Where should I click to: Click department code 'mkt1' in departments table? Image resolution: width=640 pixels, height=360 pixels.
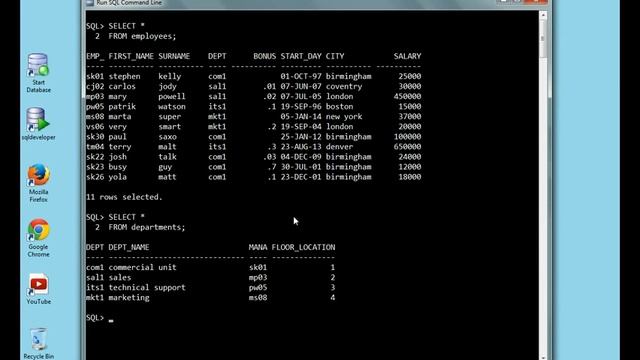pos(95,298)
